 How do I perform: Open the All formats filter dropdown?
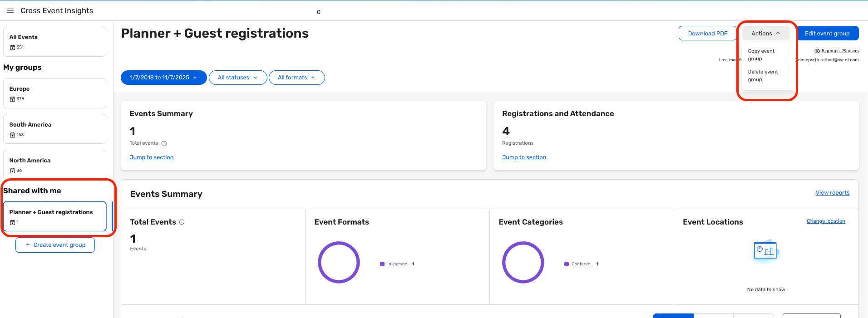pos(296,78)
